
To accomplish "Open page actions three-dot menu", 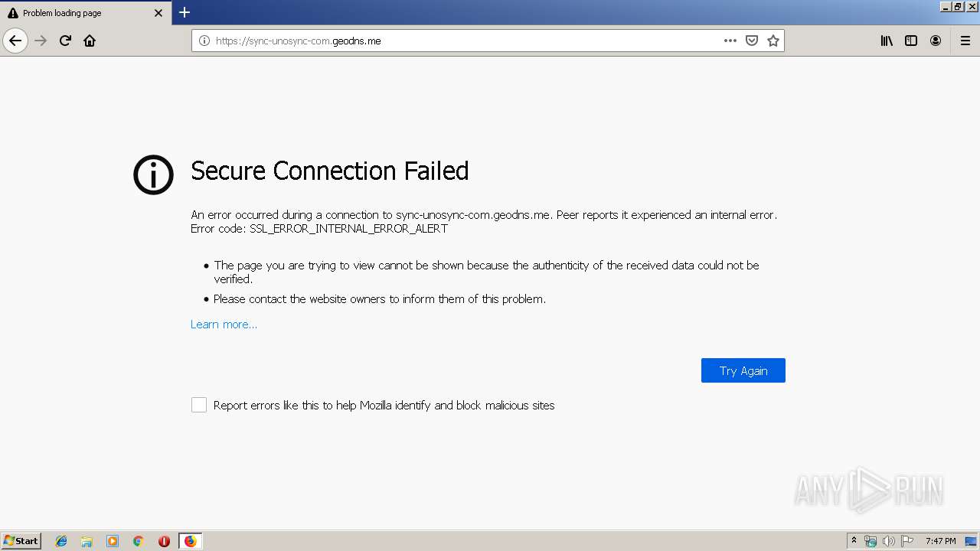I will click(x=730, y=41).
